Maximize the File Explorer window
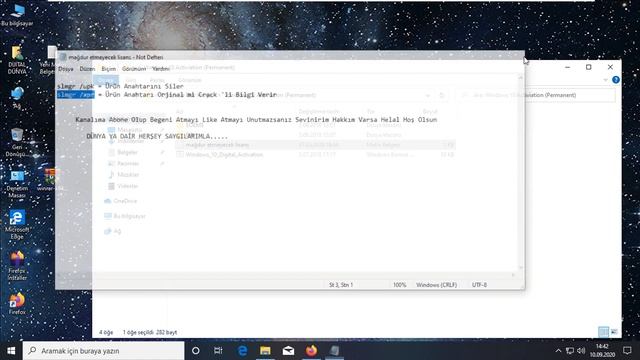 coord(589,67)
